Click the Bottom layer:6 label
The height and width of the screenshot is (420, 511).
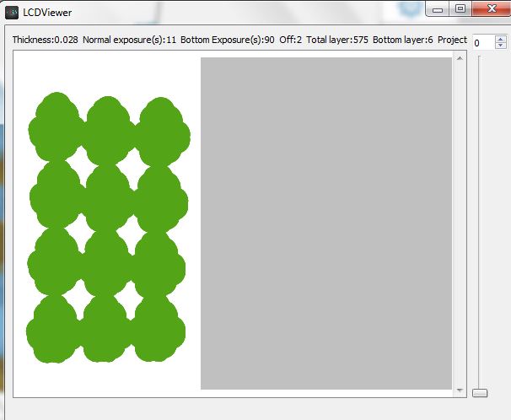(x=402, y=40)
